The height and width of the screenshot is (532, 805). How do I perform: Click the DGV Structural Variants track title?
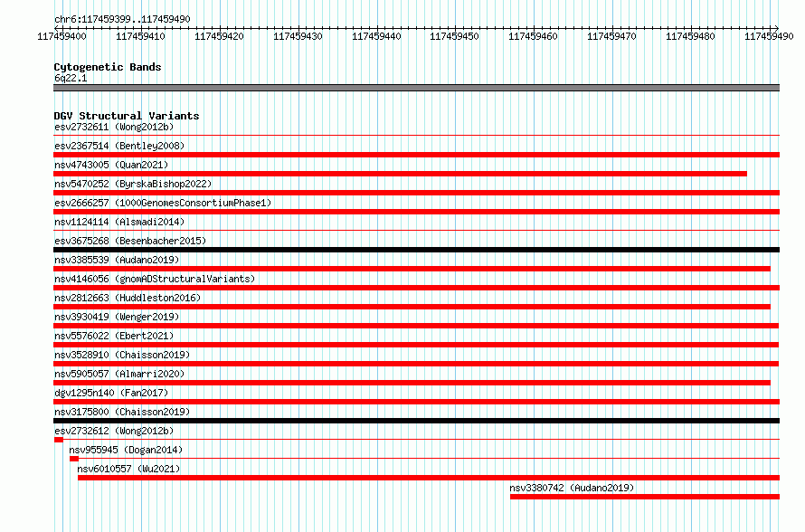pyautogui.click(x=127, y=116)
